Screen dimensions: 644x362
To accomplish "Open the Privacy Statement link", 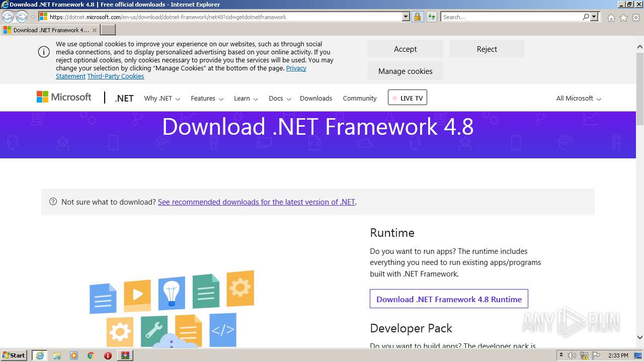I will [296, 68].
